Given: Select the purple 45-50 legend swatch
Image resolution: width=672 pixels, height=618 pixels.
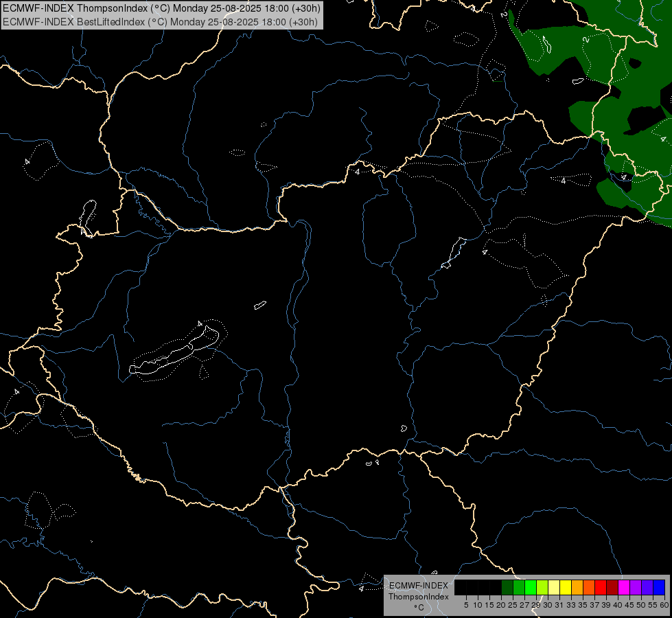Looking at the screenshot, I should (x=636, y=587).
